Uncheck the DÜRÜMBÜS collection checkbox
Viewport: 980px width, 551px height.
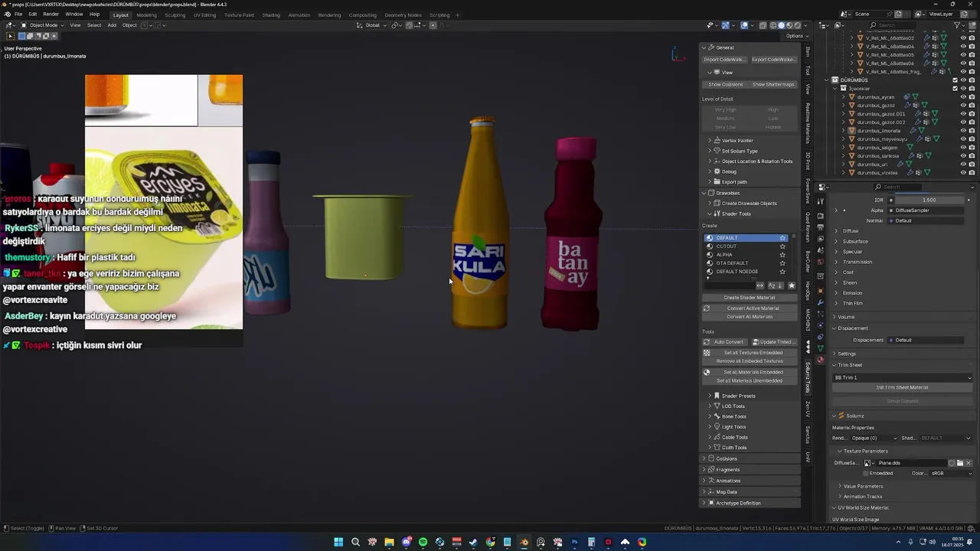(x=955, y=80)
